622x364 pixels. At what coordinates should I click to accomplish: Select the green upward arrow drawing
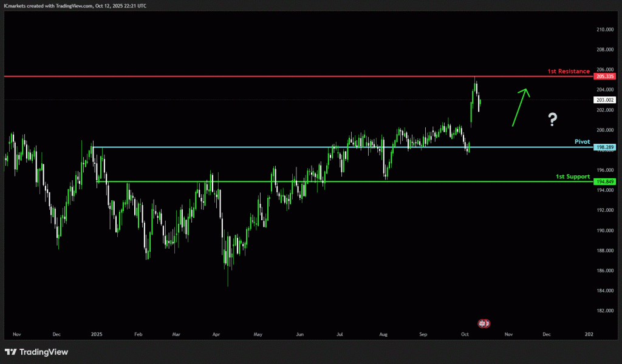[521, 107]
